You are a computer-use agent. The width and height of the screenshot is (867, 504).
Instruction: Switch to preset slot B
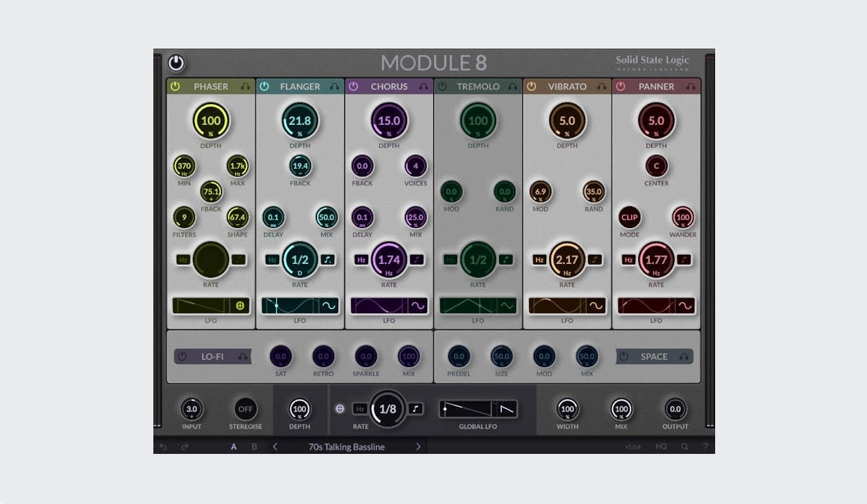coord(254,446)
